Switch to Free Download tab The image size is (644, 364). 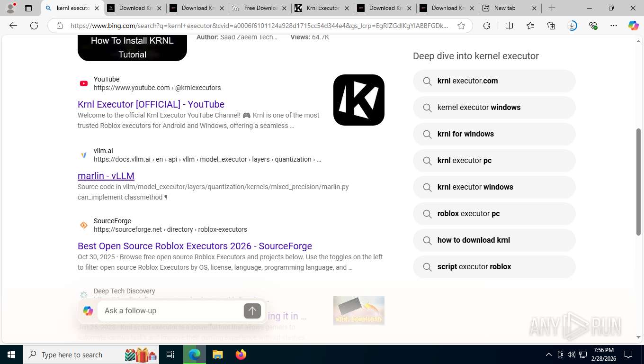[260, 8]
